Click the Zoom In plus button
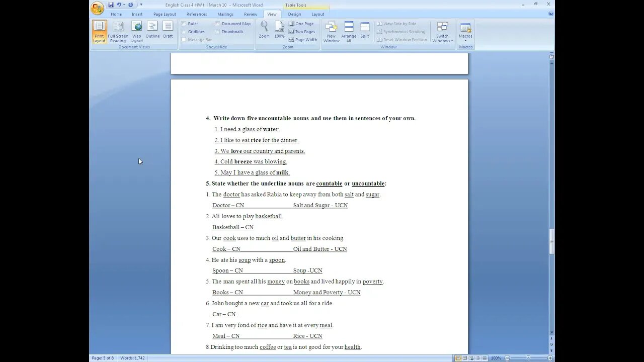 pos(549,358)
